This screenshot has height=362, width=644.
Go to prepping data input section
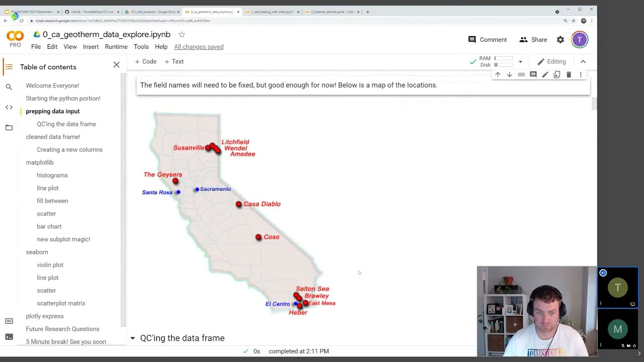tap(52, 111)
